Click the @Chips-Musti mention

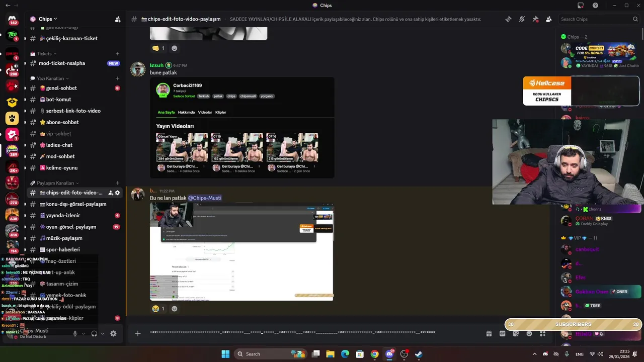point(205,198)
